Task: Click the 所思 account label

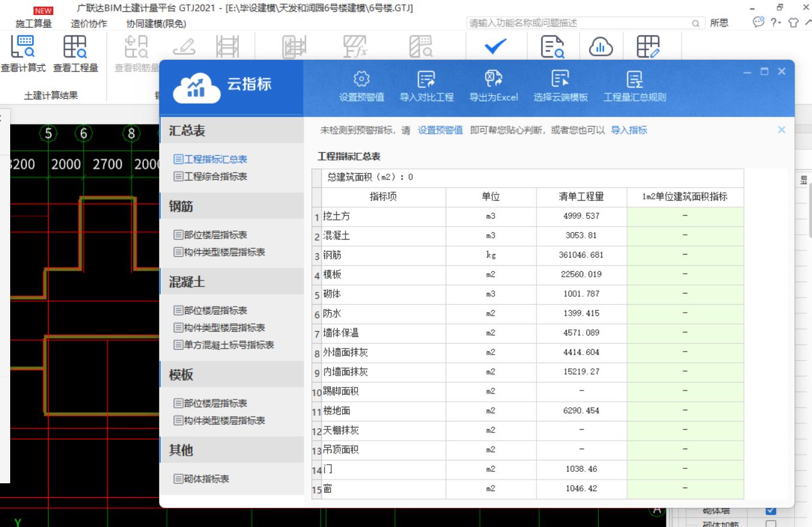Action: [x=719, y=23]
